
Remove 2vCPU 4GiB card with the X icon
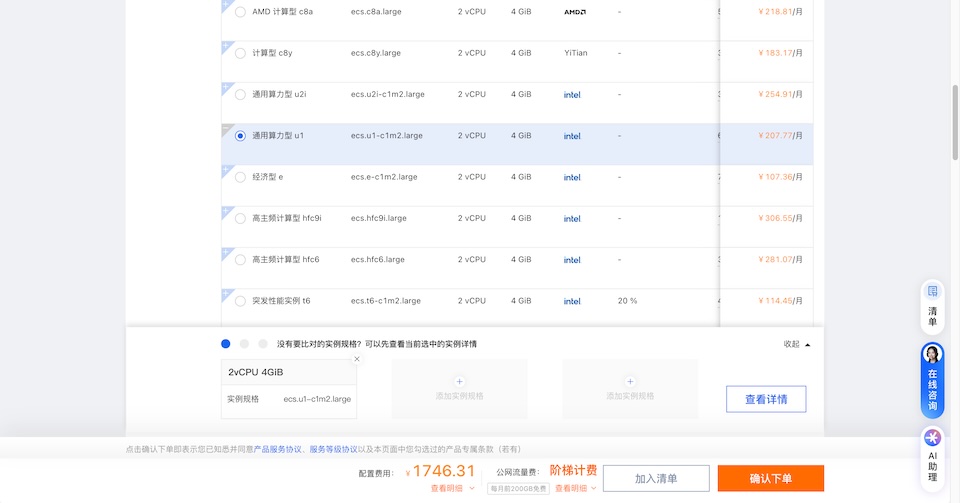(357, 359)
